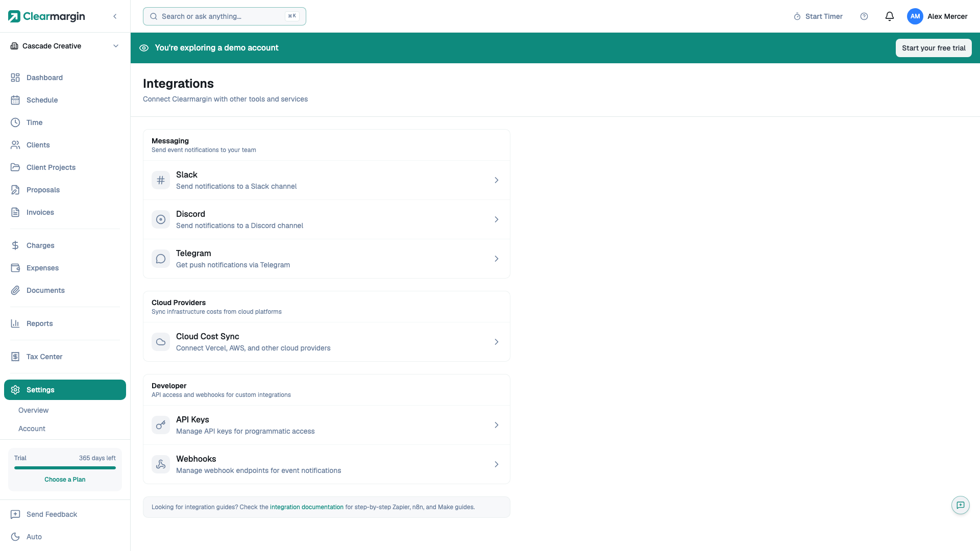Open the integration documentation link

click(x=306, y=507)
